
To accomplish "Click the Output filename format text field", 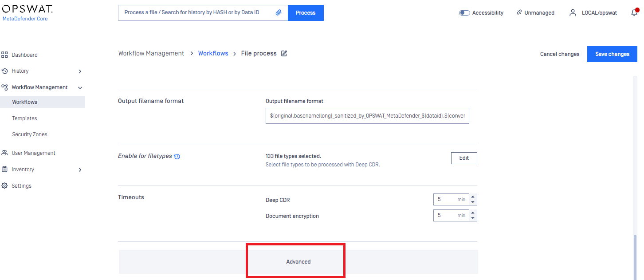I will point(367,115).
